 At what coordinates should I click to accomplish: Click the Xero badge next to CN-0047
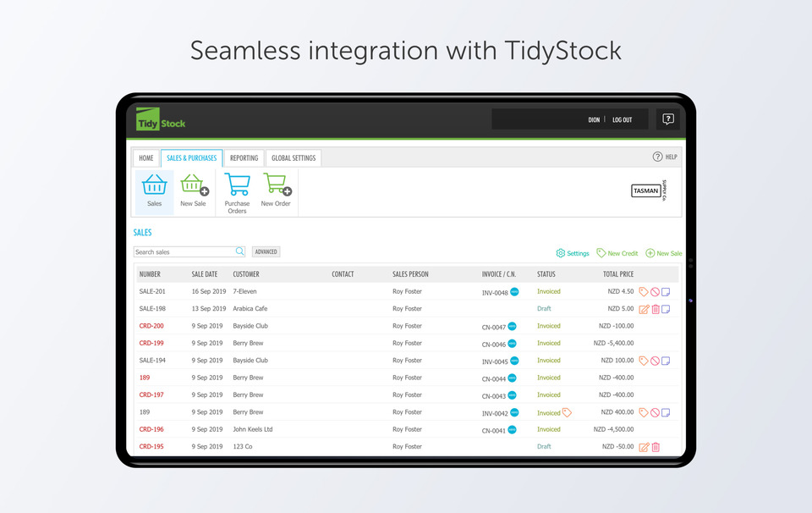513,326
